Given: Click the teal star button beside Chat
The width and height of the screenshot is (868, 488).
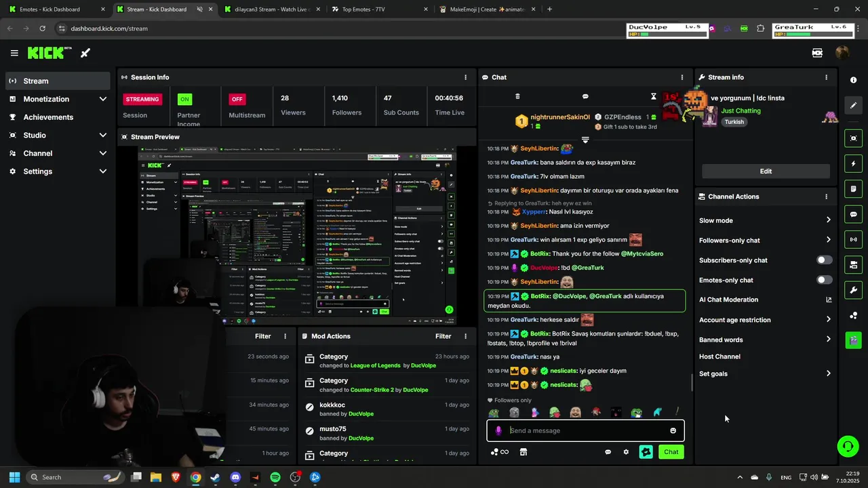Looking at the screenshot, I should tap(646, 452).
